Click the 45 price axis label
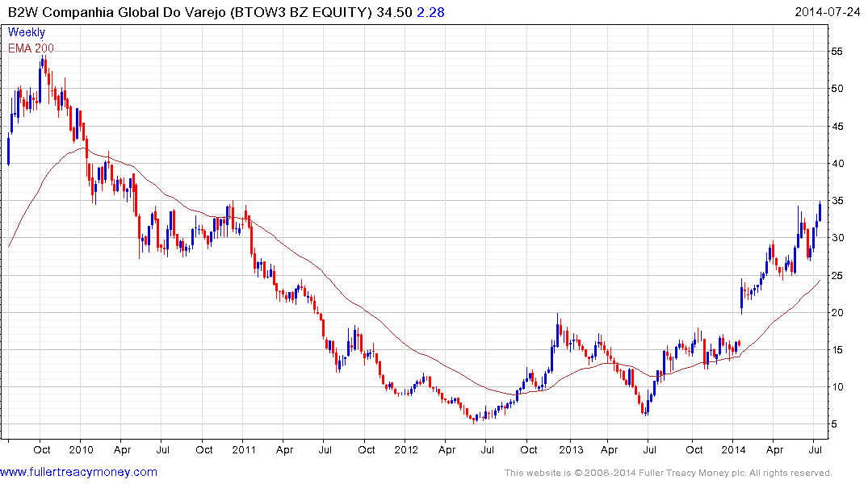 pos(837,126)
